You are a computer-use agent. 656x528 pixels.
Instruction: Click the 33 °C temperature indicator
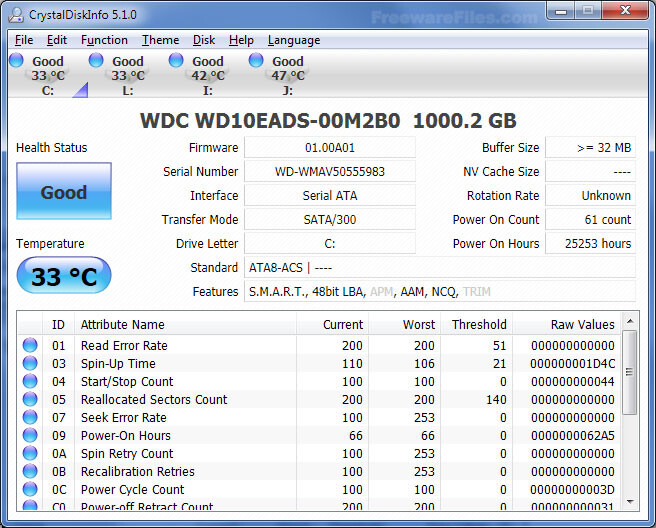(x=64, y=276)
